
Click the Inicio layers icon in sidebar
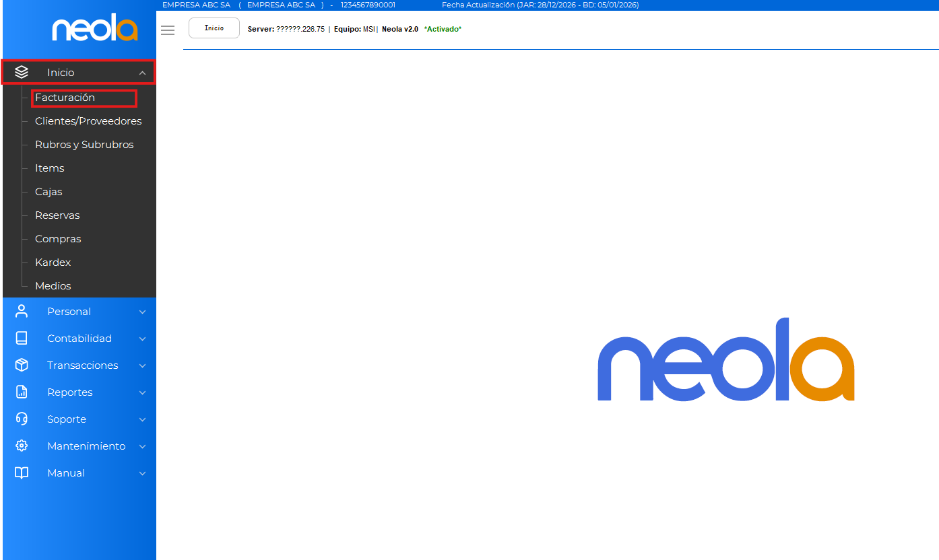pos(22,72)
